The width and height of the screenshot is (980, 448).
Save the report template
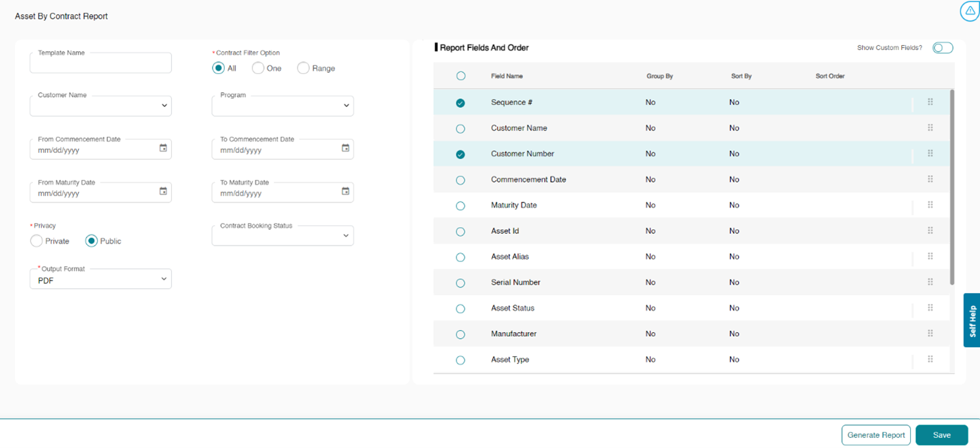(x=941, y=435)
